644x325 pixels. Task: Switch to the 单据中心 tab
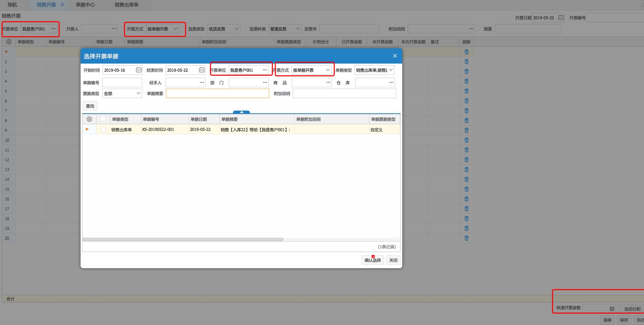coord(85,5)
